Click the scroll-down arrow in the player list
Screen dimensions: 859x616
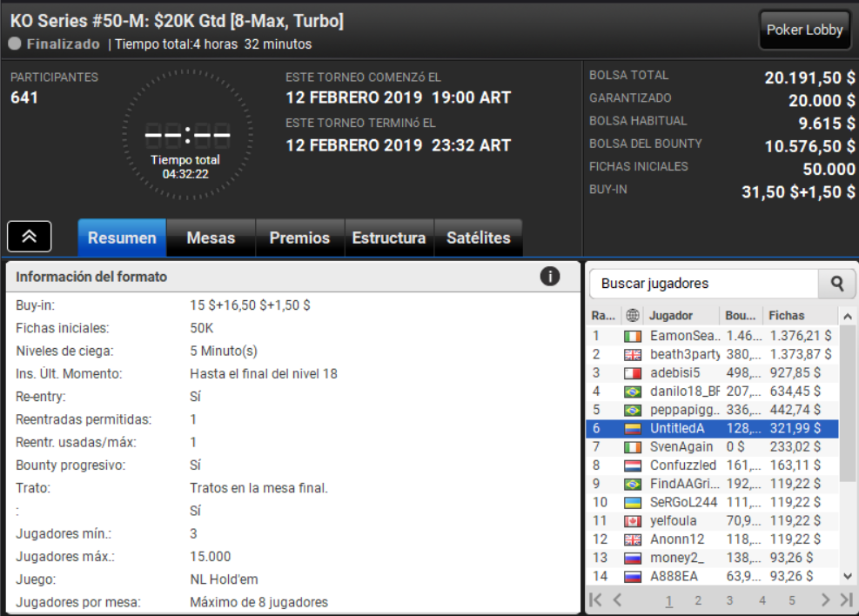point(848,576)
